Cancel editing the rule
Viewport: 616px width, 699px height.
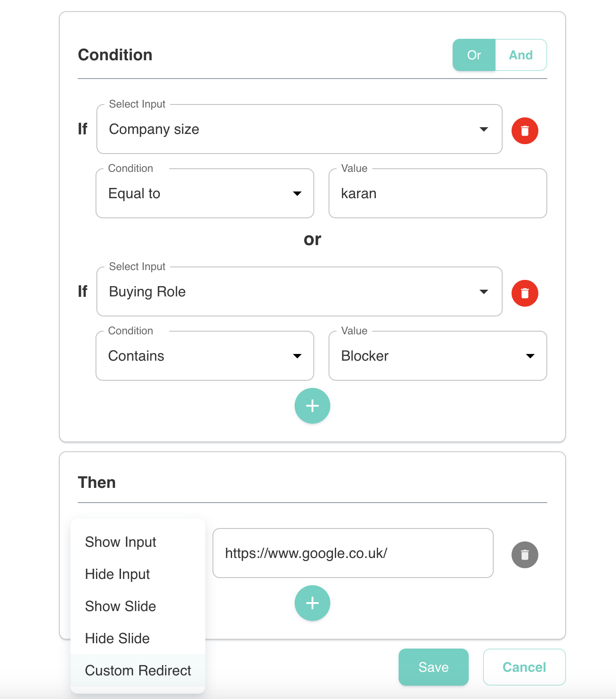(x=524, y=667)
